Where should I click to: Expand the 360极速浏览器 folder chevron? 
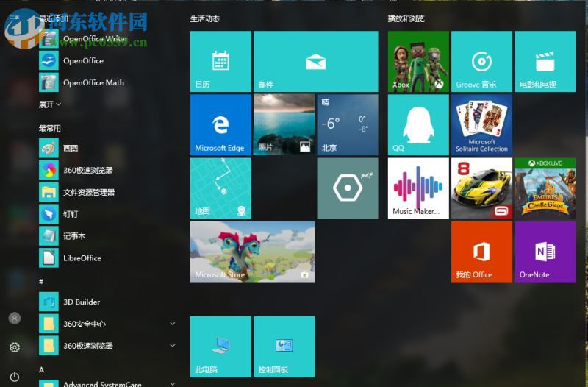pyautogui.click(x=173, y=345)
